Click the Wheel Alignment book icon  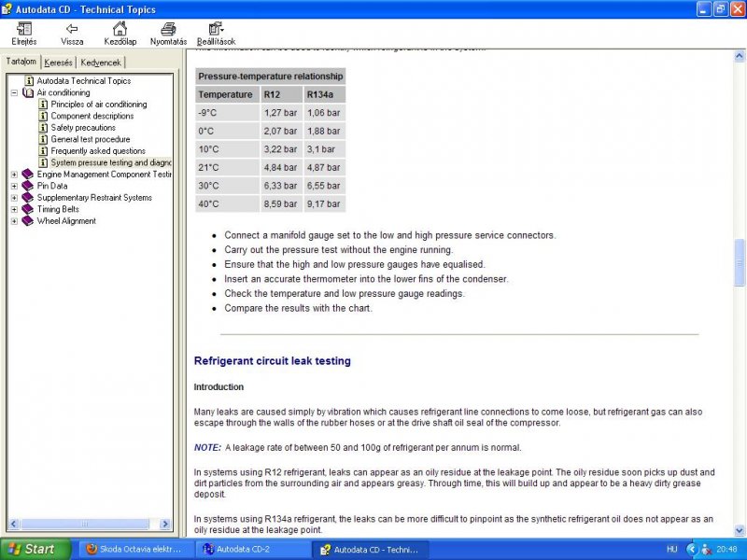tap(28, 221)
